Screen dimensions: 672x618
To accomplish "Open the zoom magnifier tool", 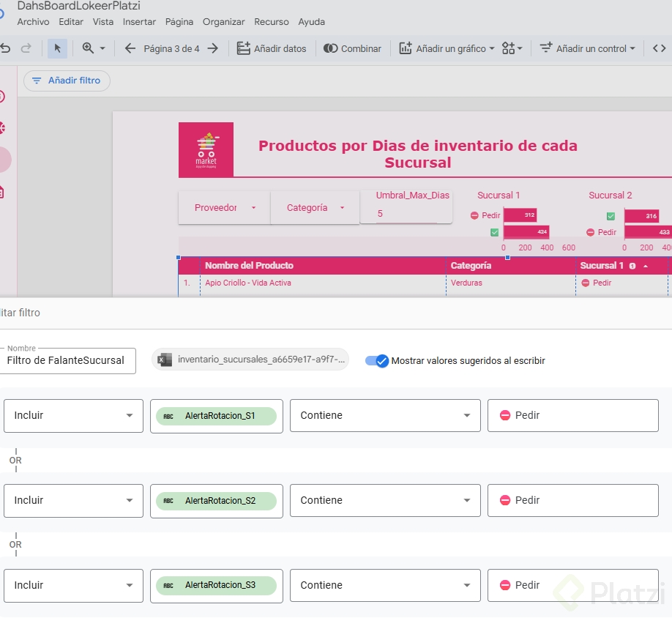I will 88,48.
